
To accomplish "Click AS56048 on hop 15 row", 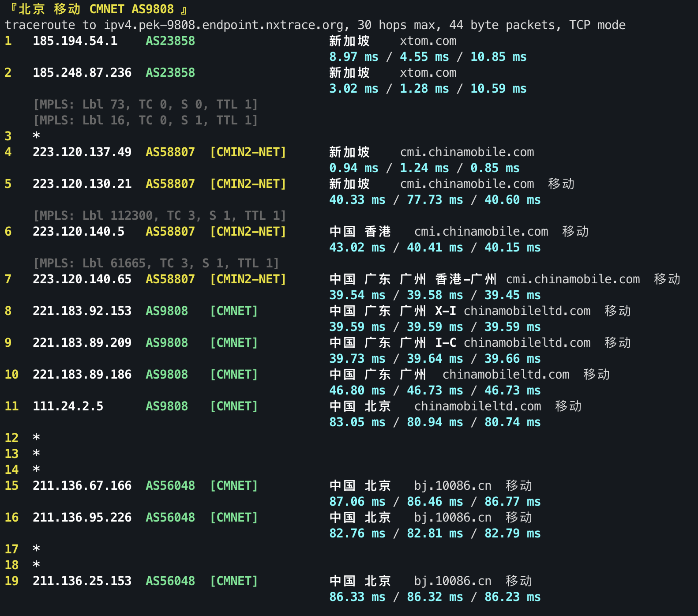I will click(x=170, y=486).
